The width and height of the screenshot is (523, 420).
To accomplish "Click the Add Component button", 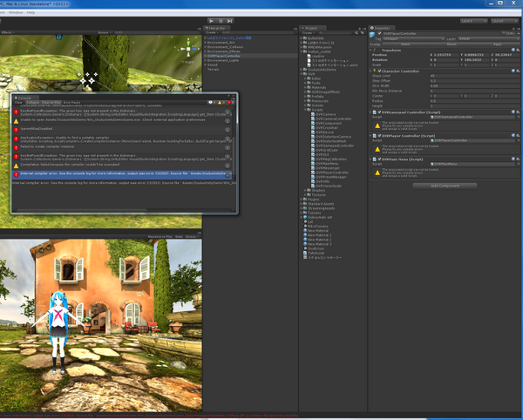I will [x=445, y=186].
